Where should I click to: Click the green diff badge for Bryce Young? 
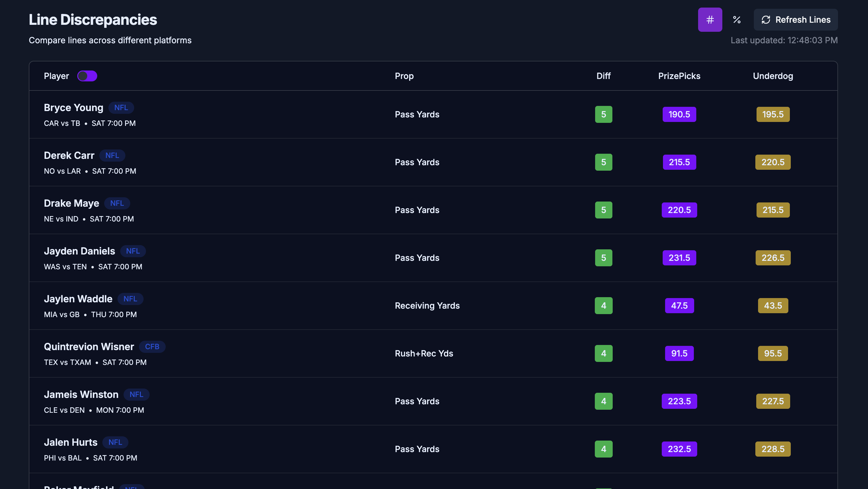603,114
